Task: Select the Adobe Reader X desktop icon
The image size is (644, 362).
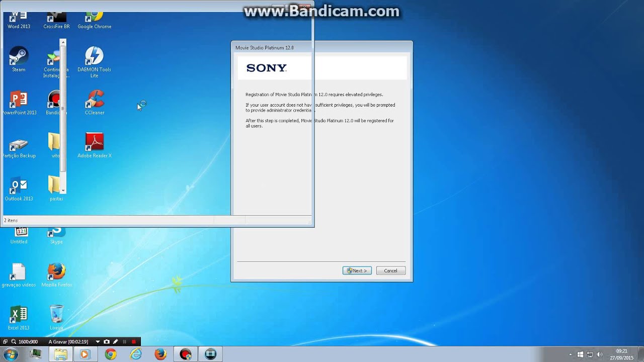Action: 94,146
